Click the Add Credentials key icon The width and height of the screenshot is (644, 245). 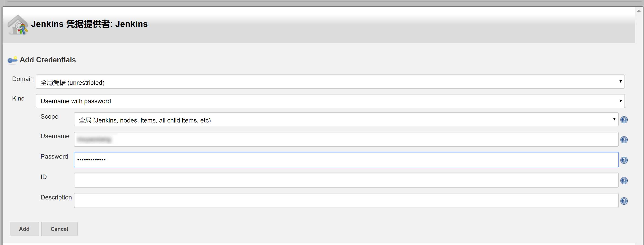point(12,60)
